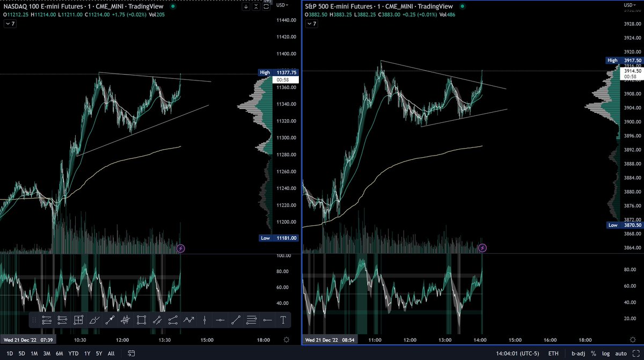Select All date range

111,354
